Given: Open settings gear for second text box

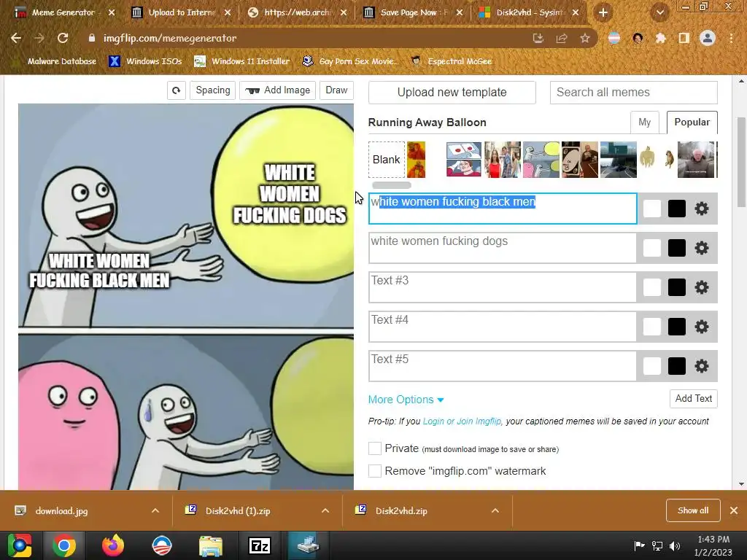Looking at the screenshot, I should pos(701,248).
